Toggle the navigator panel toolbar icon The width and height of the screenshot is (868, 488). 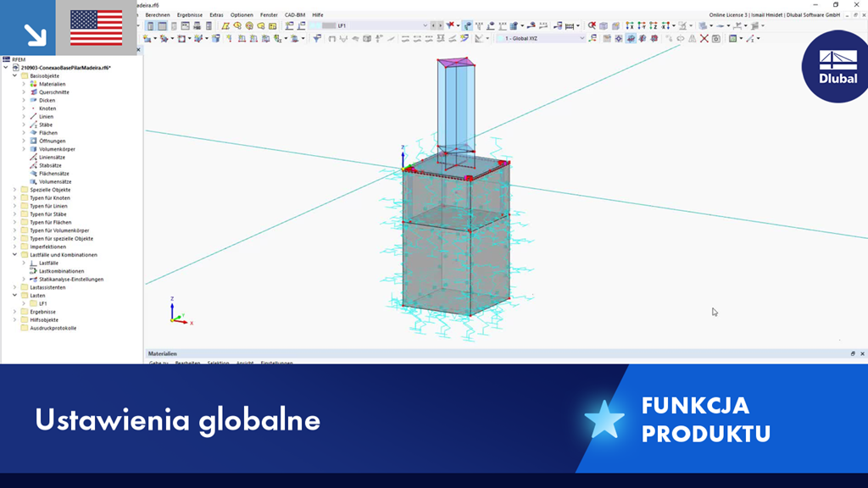(x=150, y=25)
